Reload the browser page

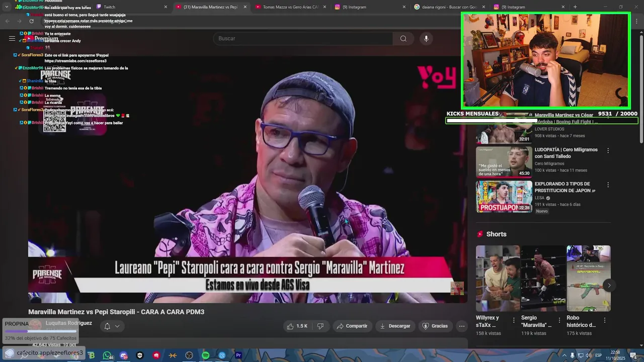[31, 21]
